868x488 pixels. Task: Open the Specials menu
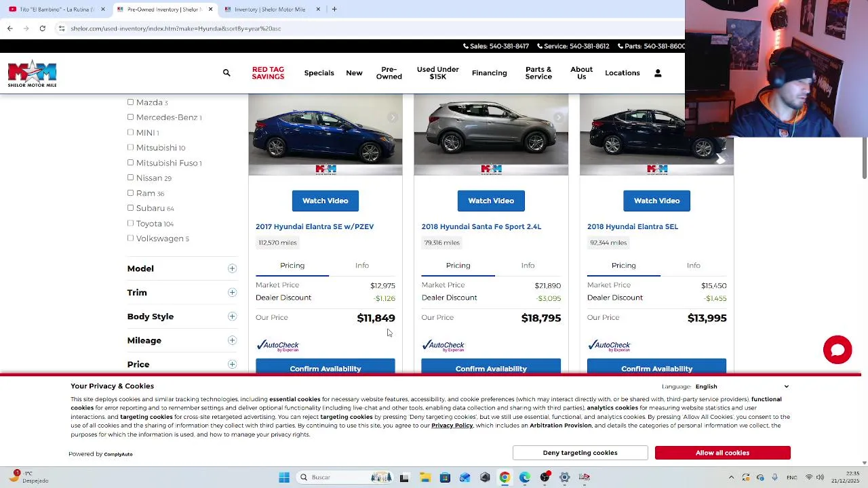point(319,73)
